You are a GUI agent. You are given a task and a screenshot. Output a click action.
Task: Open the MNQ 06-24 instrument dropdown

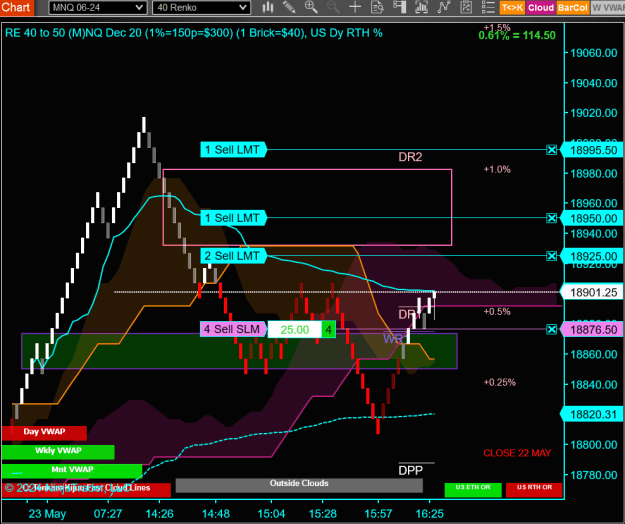coord(98,8)
